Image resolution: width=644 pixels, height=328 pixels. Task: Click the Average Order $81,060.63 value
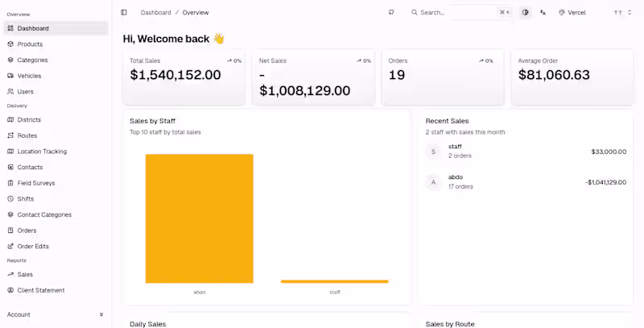(x=554, y=75)
